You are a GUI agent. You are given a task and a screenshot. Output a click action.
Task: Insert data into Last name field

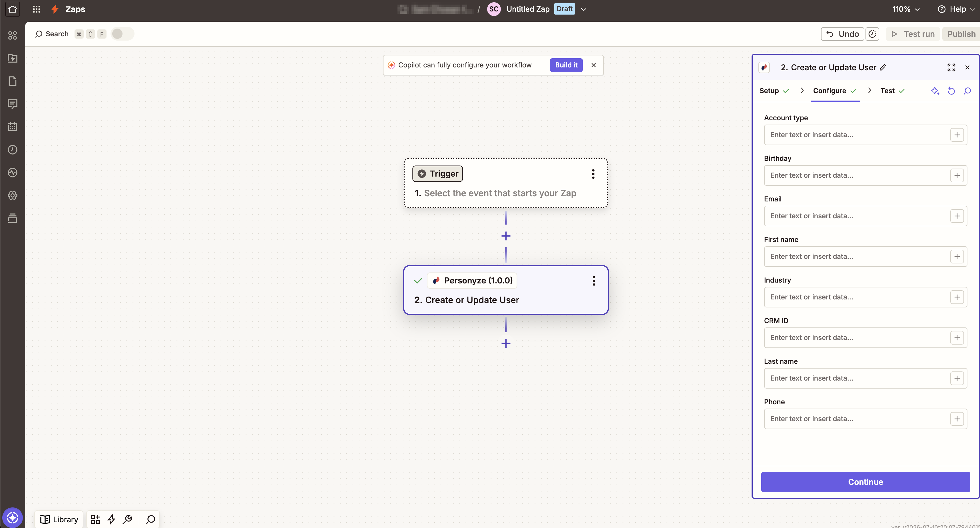[957, 378]
